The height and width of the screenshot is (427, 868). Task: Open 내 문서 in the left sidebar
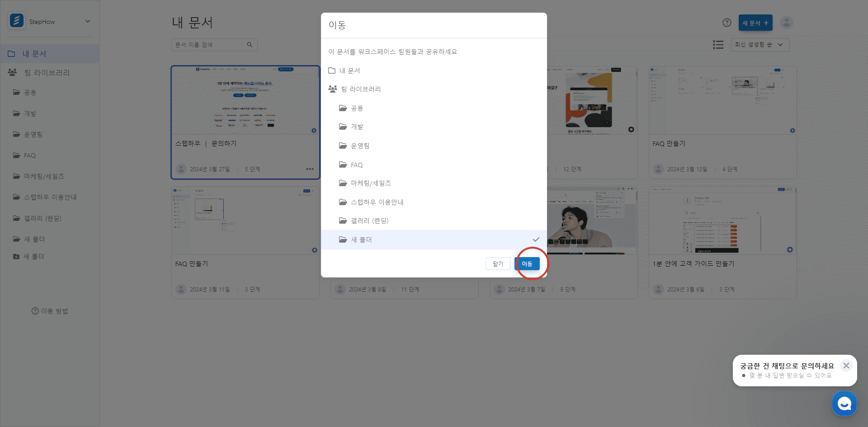click(x=50, y=54)
